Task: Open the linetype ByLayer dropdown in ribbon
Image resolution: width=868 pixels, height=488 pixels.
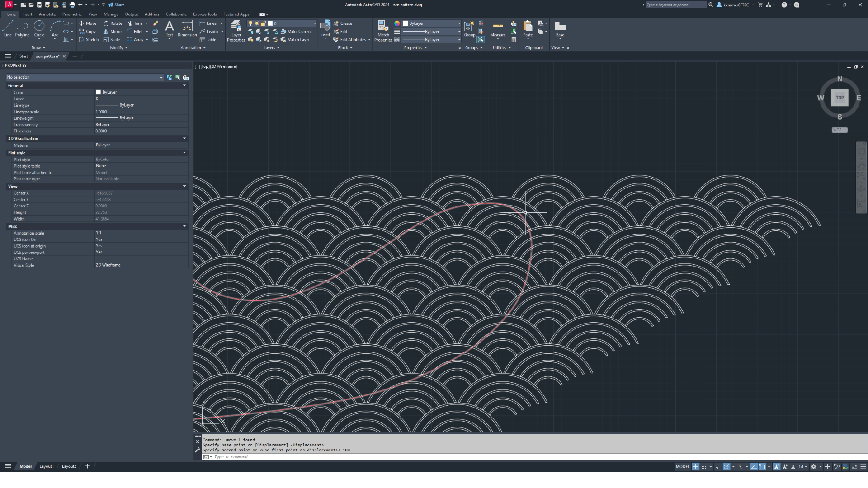Action: tap(432, 39)
